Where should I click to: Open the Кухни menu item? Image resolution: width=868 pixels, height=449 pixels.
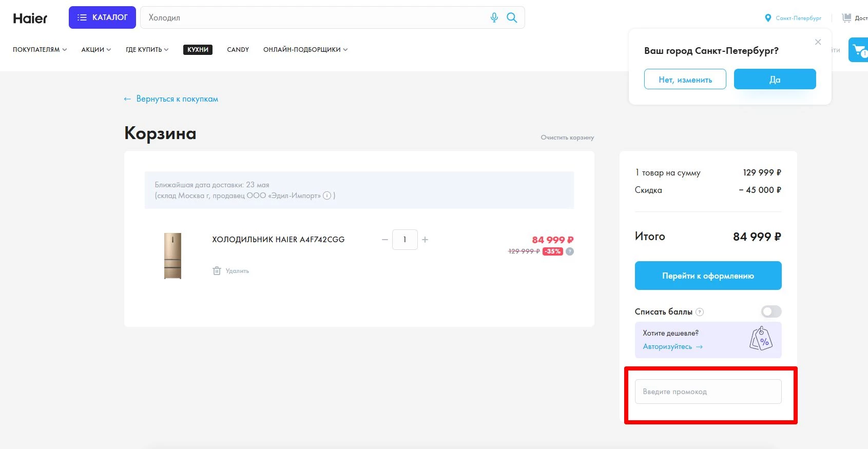coord(198,50)
